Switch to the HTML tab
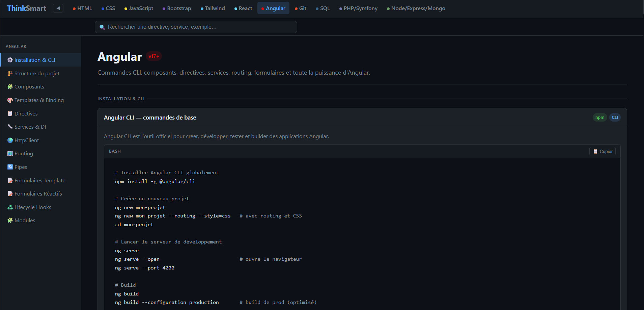Image resolution: width=644 pixels, height=310 pixels. coord(82,8)
